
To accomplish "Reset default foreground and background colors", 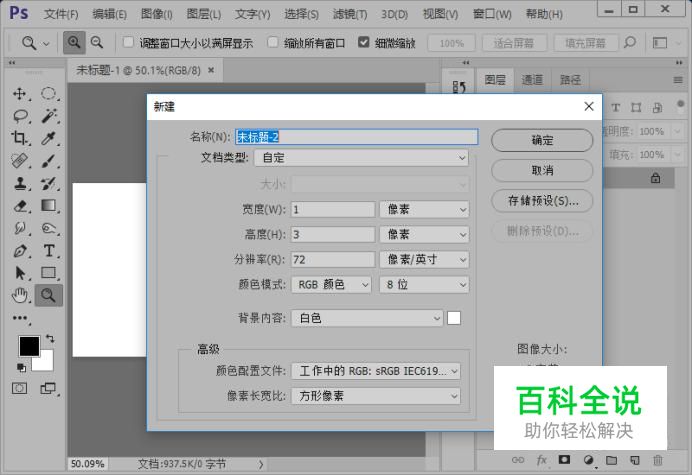I will [x=21, y=367].
